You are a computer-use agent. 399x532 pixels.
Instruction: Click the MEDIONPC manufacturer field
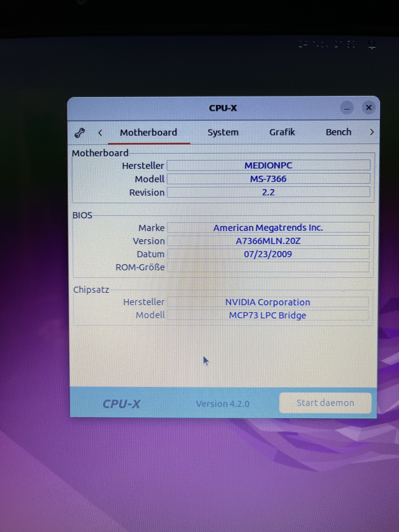coord(268,165)
